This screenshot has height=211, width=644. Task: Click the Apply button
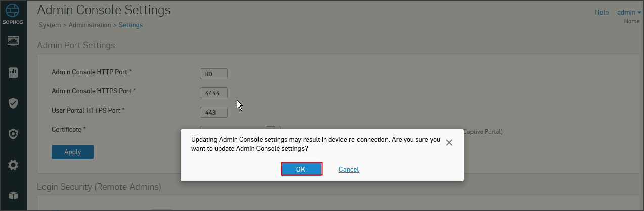tap(72, 152)
